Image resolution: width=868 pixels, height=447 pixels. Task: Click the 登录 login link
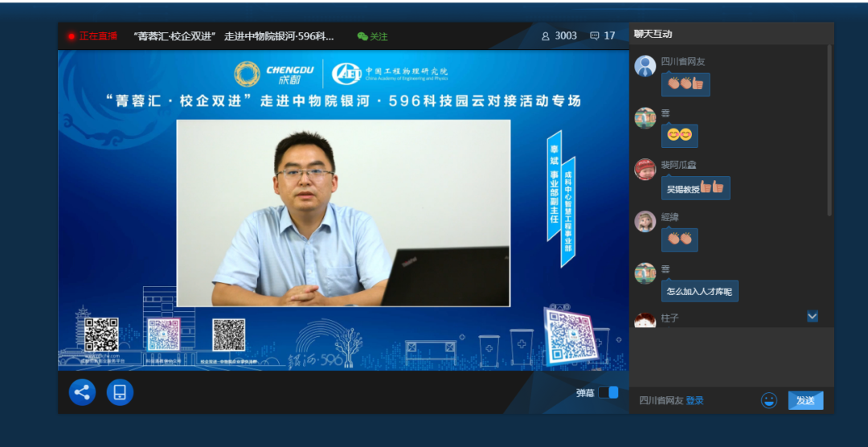click(694, 400)
